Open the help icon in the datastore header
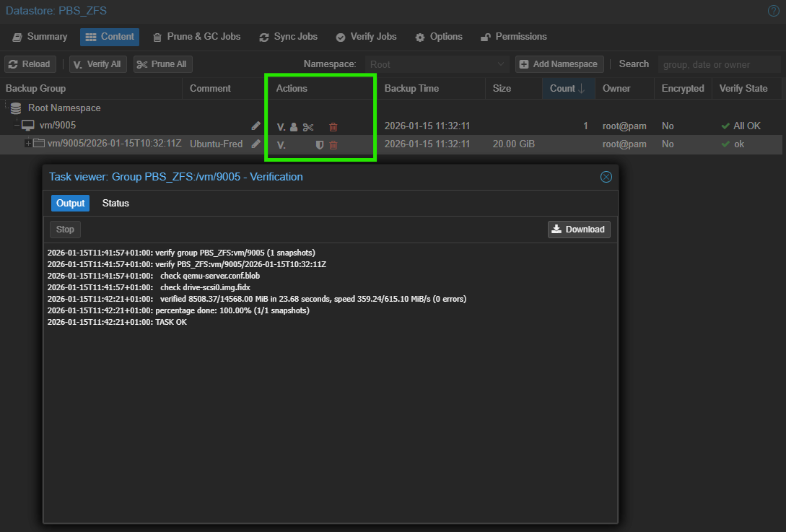 coord(774,11)
